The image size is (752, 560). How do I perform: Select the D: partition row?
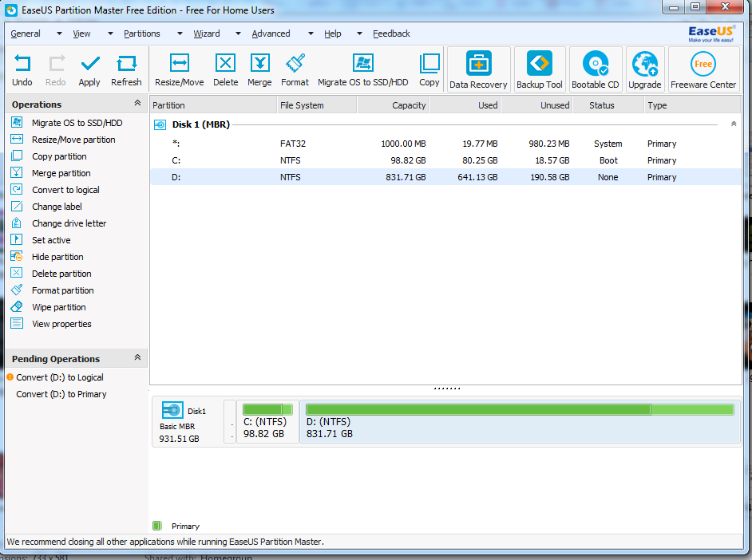[x=446, y=177]
